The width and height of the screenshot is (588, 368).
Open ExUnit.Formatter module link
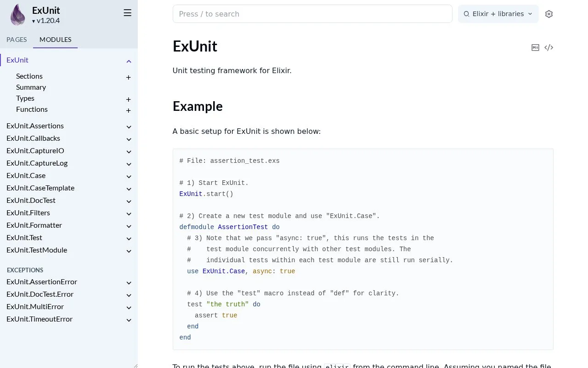point(34,225)
